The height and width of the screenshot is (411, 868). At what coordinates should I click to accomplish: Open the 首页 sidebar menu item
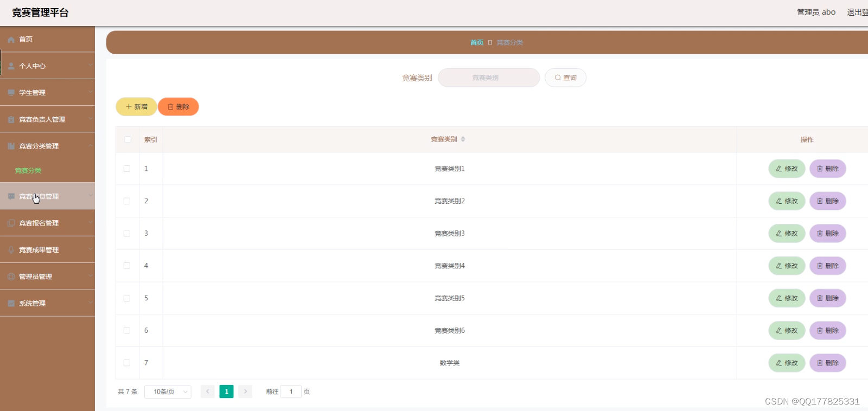pos(47,39)
